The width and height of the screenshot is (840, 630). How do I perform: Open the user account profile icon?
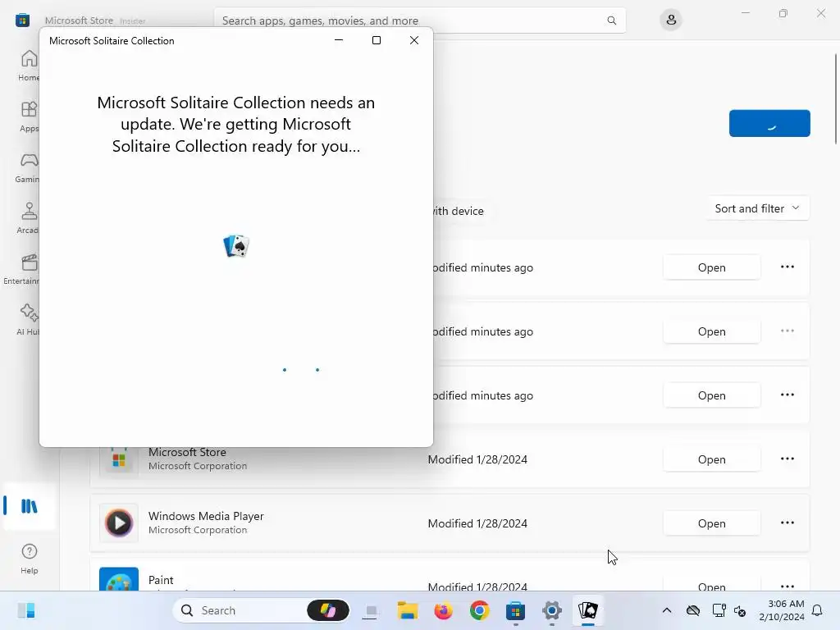coord(671,21)
